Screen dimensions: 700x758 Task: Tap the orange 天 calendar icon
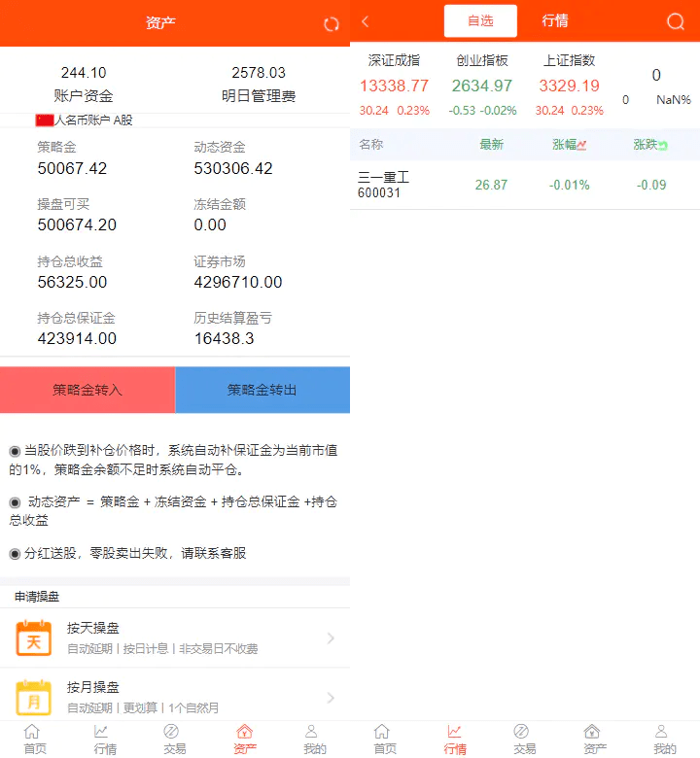34,638
